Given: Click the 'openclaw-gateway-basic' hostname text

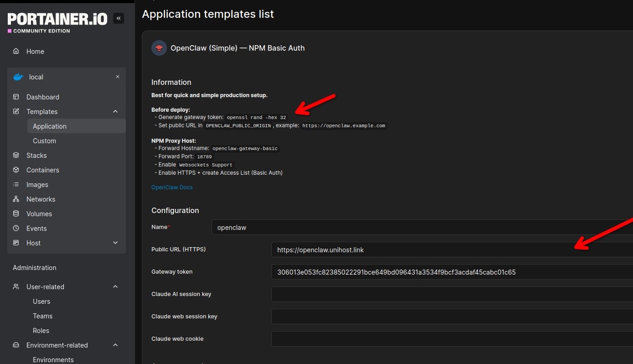Looking at the screenshot, I should coord(245,148).
